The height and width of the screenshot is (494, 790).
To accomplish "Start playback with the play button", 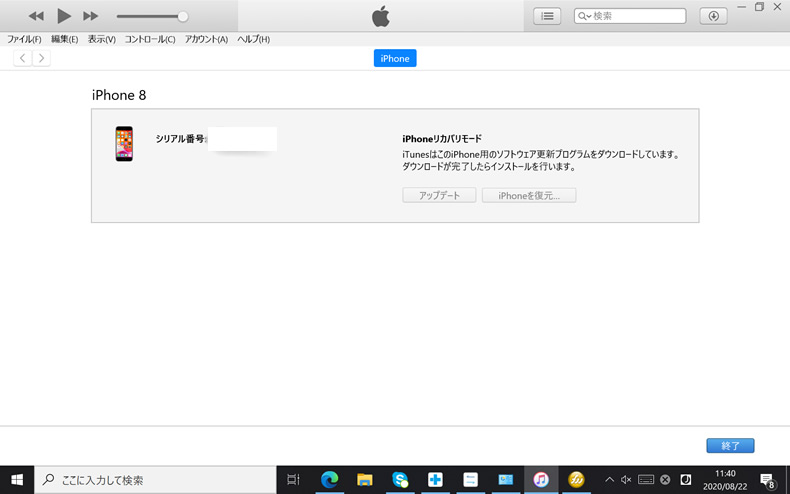I will [x=63, y=16].
